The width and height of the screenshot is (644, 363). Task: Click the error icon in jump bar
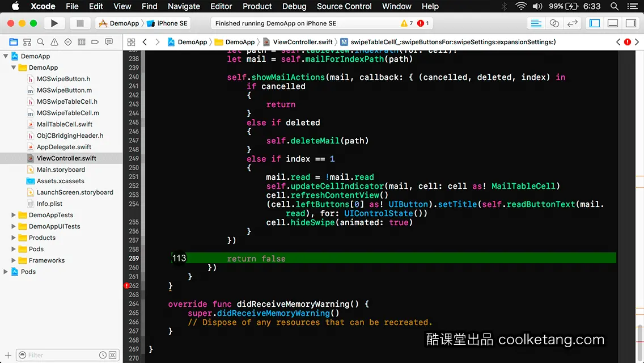point(628,42)
